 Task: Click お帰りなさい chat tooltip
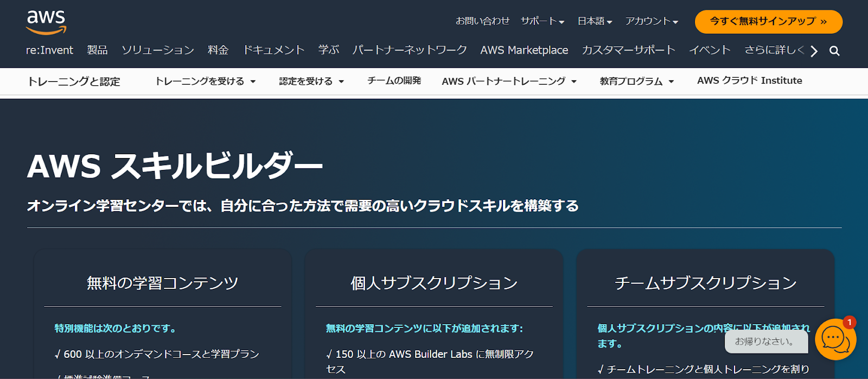click(766, 342)
